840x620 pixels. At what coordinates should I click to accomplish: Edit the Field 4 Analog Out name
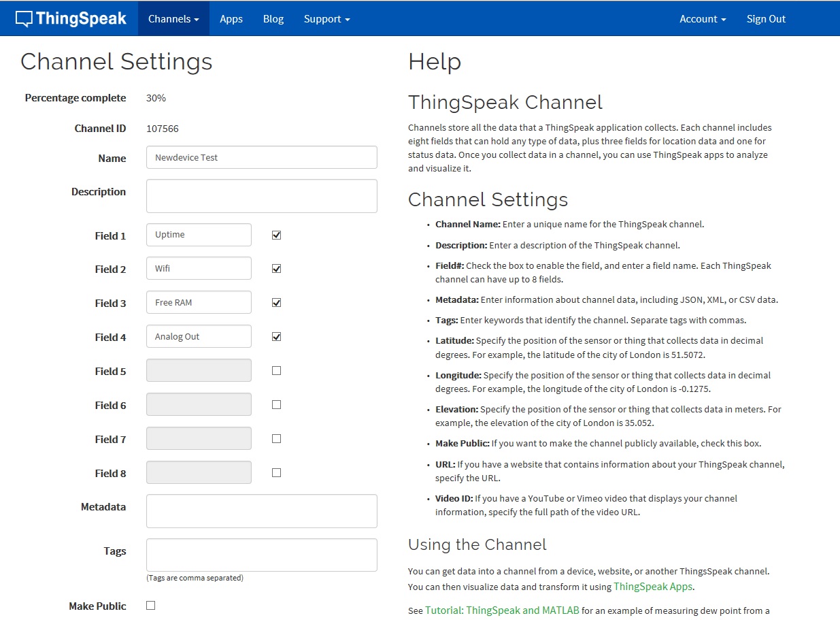(x=199, y=336)
